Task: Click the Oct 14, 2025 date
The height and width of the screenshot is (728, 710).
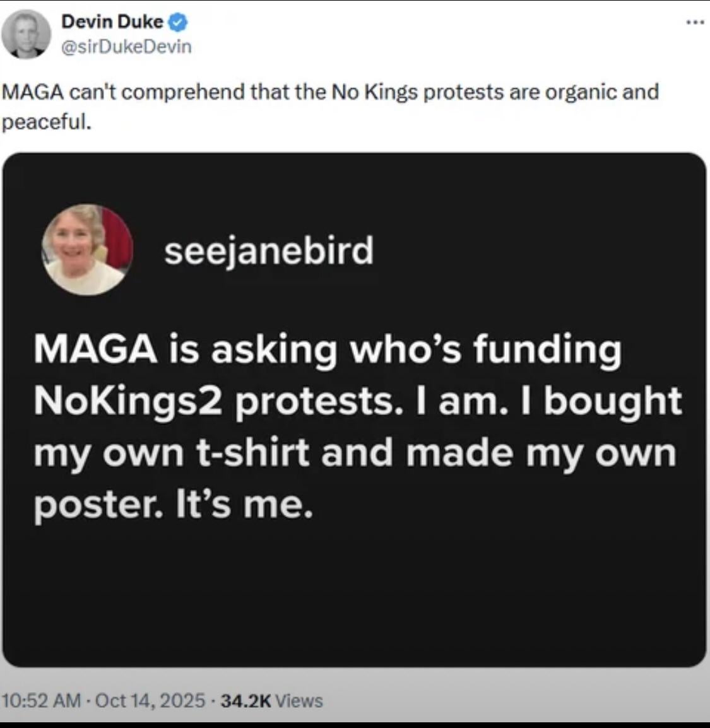Action: [x=150, y=700]
